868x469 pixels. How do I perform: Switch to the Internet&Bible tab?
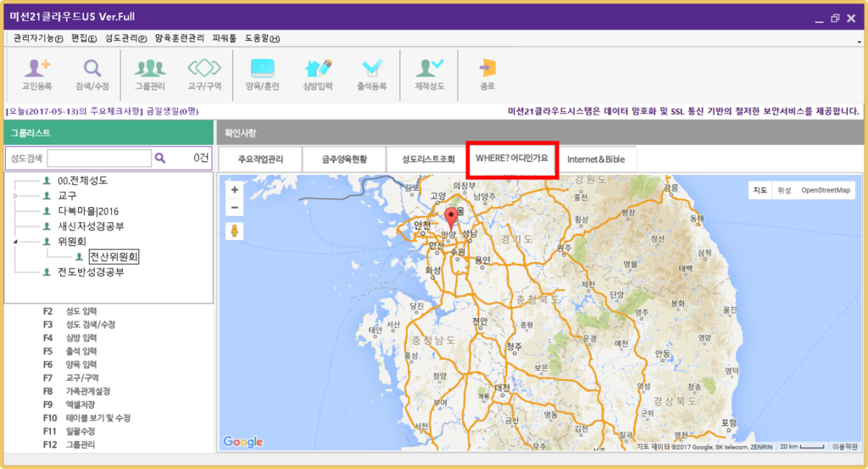tap(596, 159)
